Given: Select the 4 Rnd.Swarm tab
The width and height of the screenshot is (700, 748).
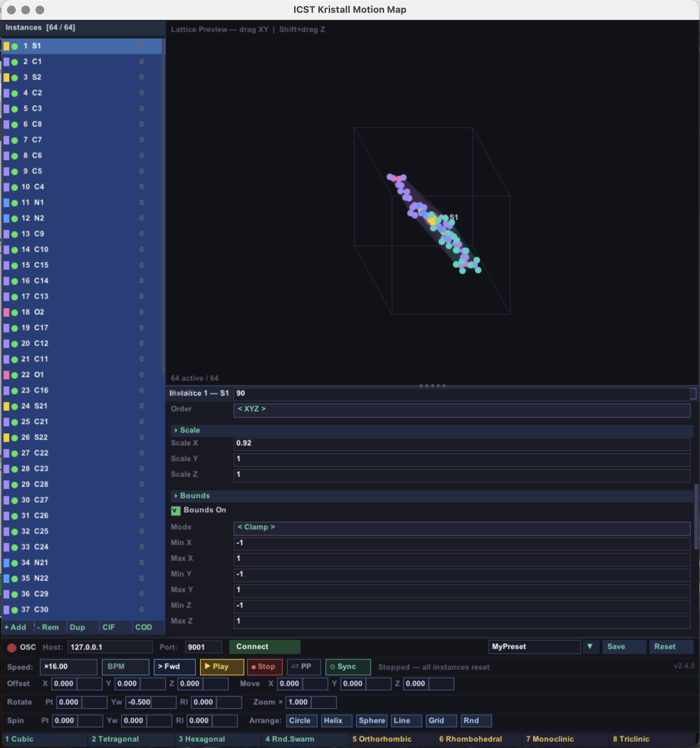Looking at the screenshot, I should pos(305,739).
